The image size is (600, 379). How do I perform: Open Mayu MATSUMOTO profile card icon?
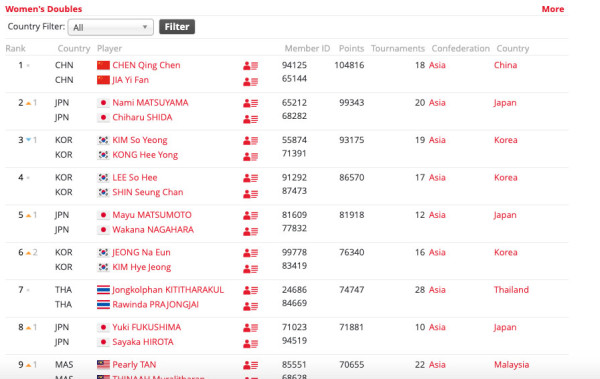251,216
